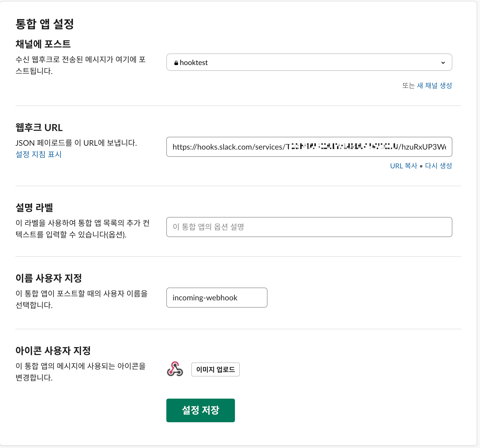Viewport: 480px width, 448px height.
Task: Click the 아이콘 사용자 지정 heading
Action: coord(53,350)
